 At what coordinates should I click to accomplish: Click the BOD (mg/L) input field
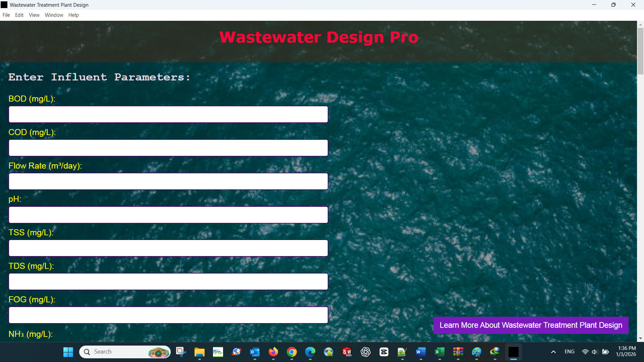pyautogui.click(x=168, y=114)
